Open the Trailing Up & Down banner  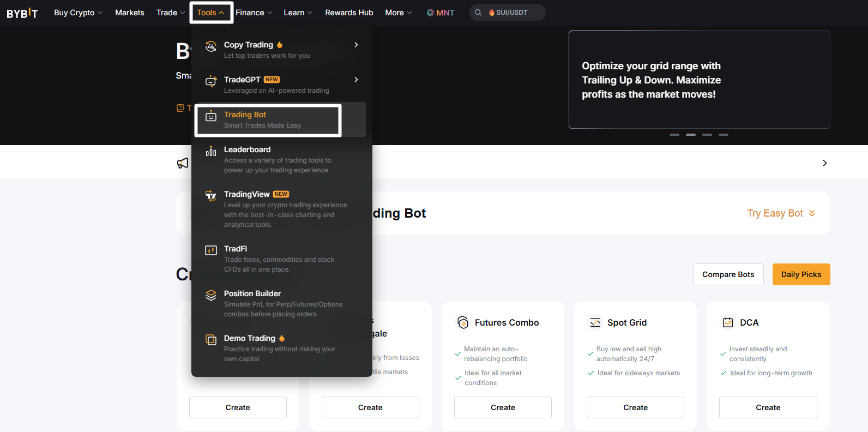point(700,80)
